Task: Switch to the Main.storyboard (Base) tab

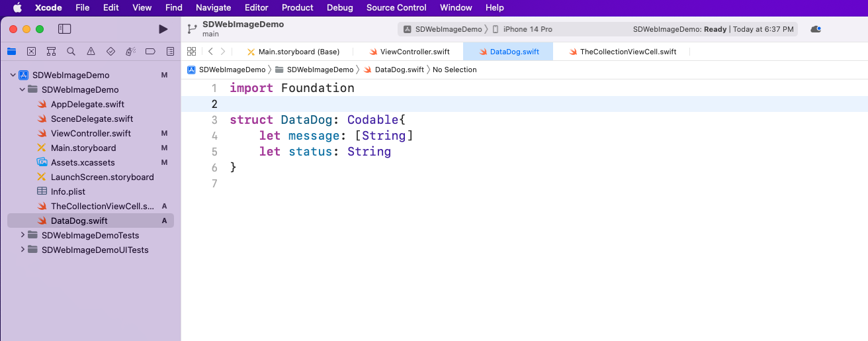Action: [293, 52]
